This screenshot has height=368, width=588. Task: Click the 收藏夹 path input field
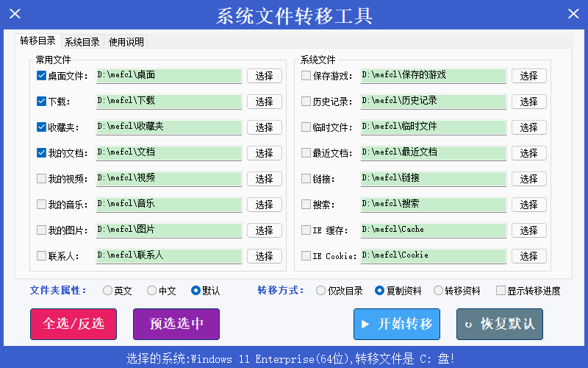point(168,127)
